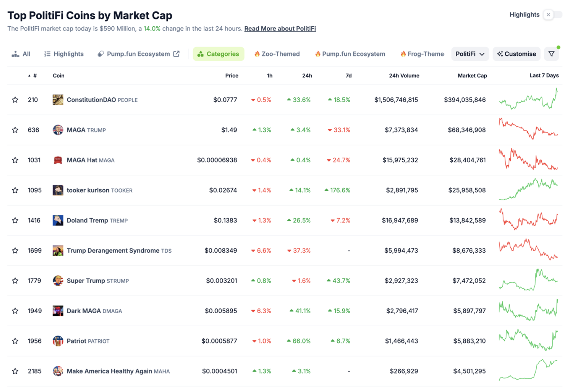Star the tooker kurlson coin
This screenshot has height=392, width=575.
[x=15, y=190]
